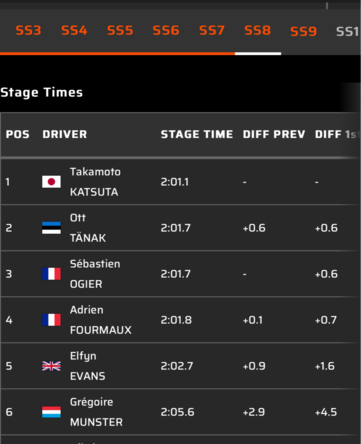Click the DIFF PREV column header
The width and height of the screenshot is (361, 444).
pyautogui.click(x=274, y=134)
